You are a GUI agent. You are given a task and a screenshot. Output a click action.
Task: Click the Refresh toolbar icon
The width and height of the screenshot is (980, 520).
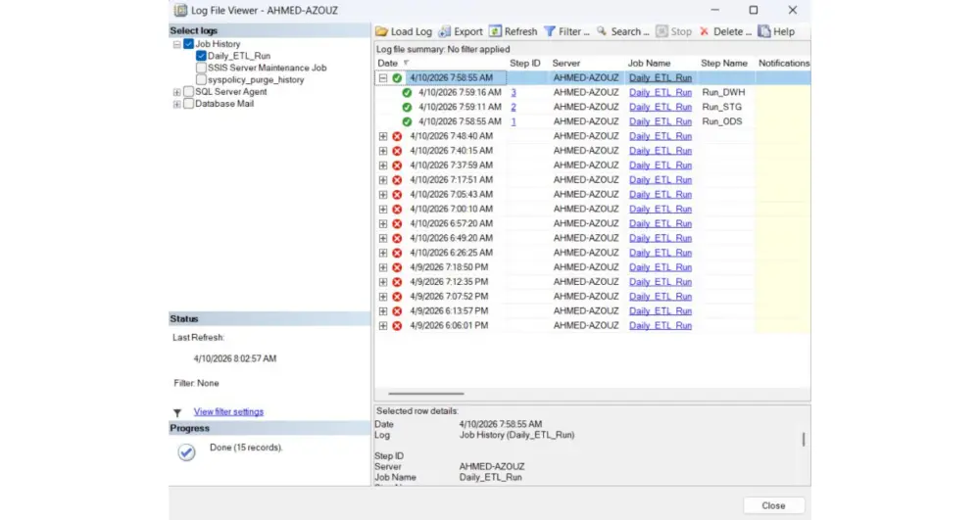495,31
